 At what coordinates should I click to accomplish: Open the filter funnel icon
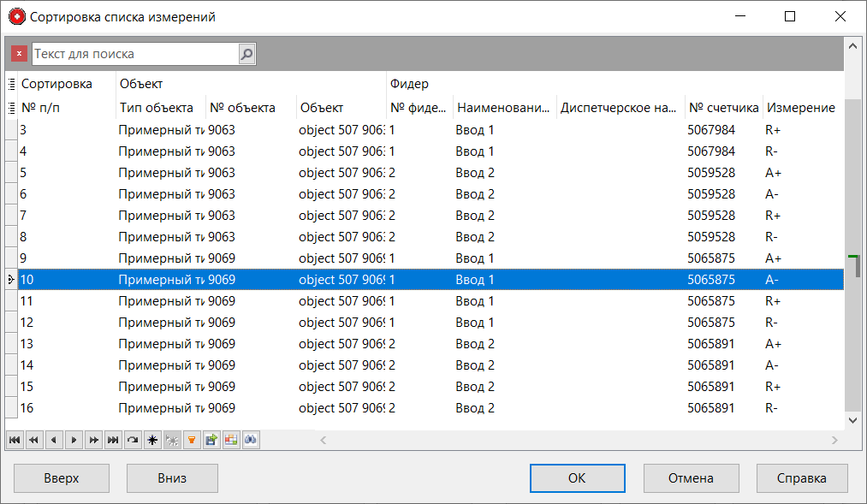point(192,440)
